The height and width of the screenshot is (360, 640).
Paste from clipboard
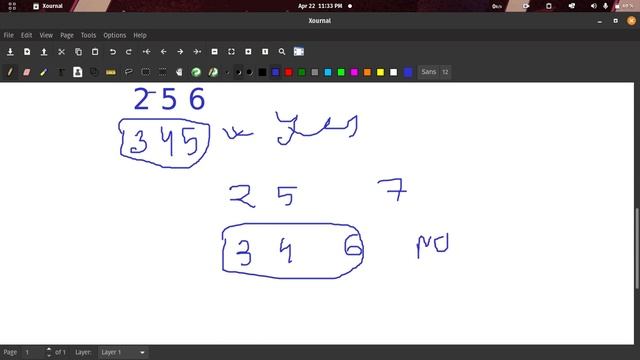95,52
